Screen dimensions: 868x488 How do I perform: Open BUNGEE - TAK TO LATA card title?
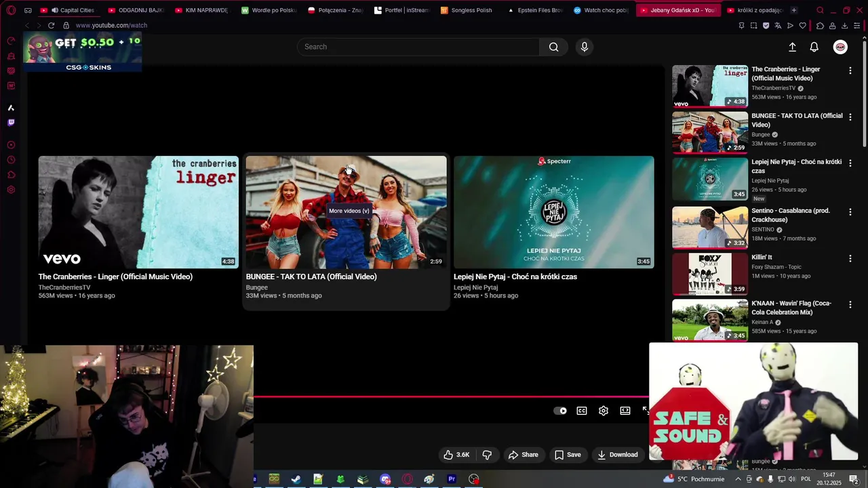pos(311,277)
